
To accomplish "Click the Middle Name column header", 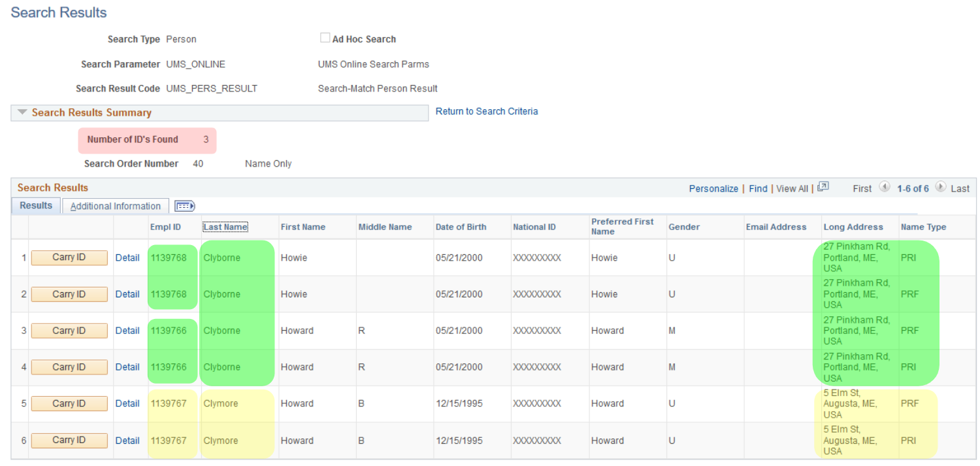I will [x=385, y=227].
